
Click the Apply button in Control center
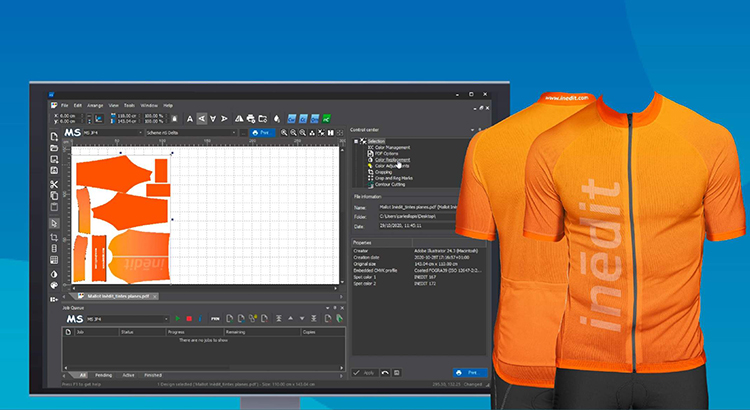coord(366,371)
